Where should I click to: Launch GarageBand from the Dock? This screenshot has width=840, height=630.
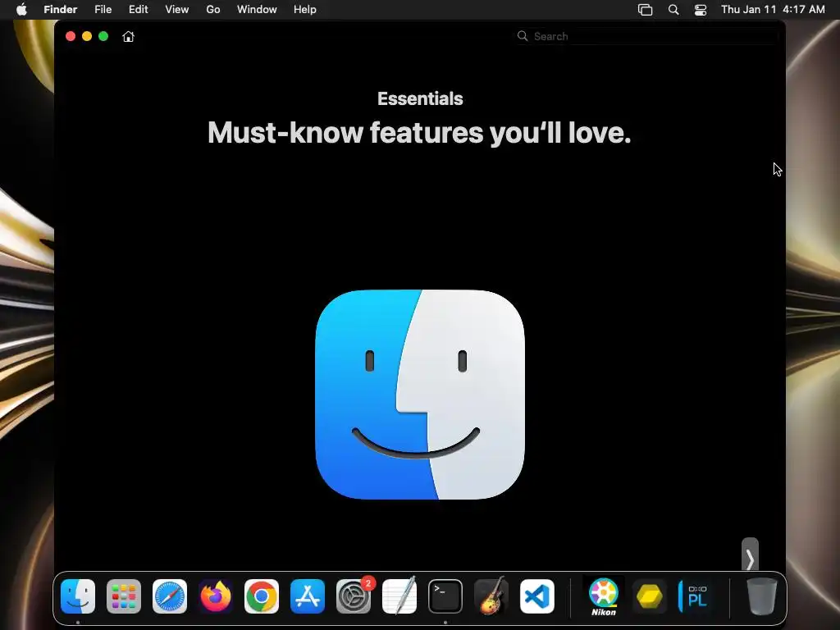491,596
